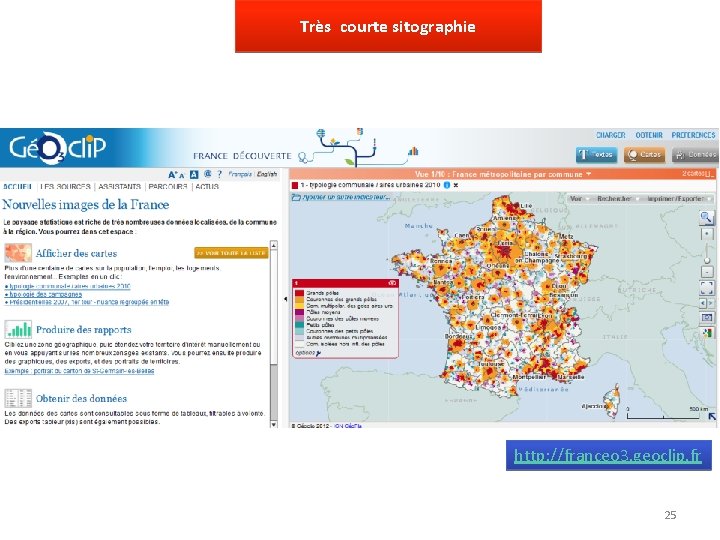Toggle the 2 cartes layout option
720x540 pixels.
pos(698,174)
